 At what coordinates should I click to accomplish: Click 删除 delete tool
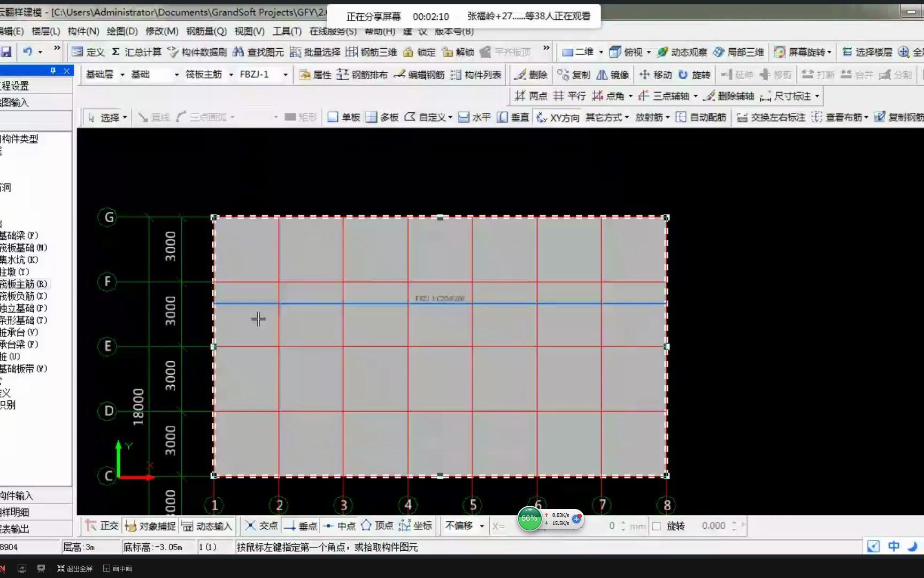click(x=531, y=74)
